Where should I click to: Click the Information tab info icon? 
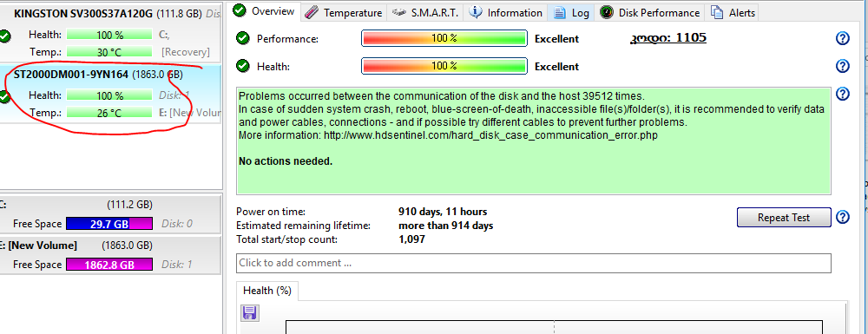coord(475,11)
